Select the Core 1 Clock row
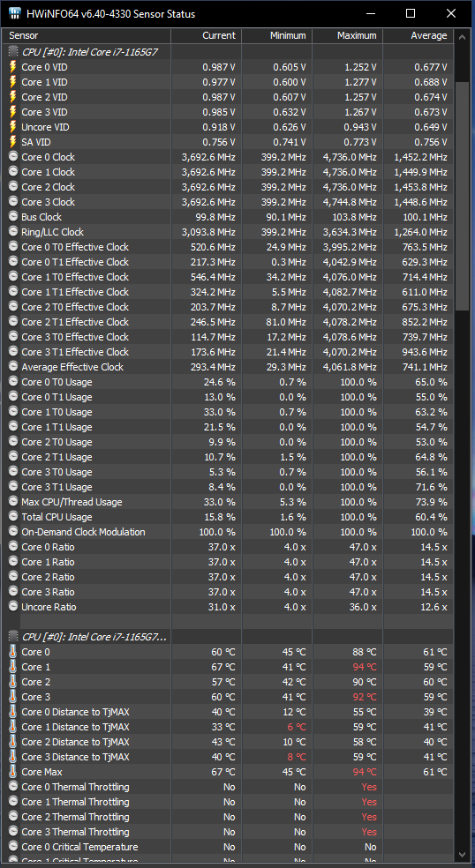The image size is (475, 868). coord(229,172)
